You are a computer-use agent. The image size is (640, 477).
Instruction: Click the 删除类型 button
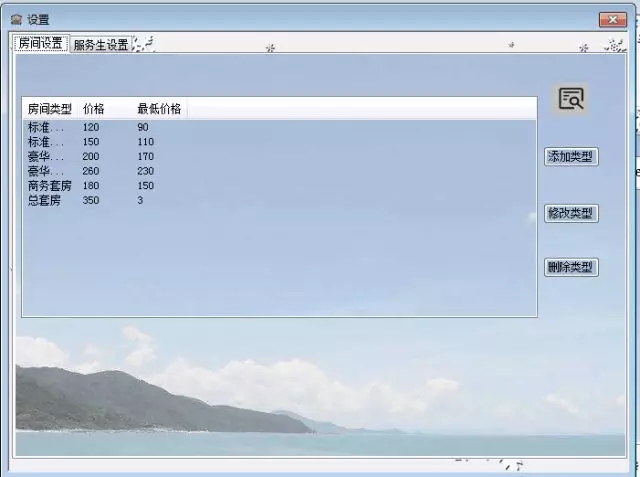[x=571, y=267]
